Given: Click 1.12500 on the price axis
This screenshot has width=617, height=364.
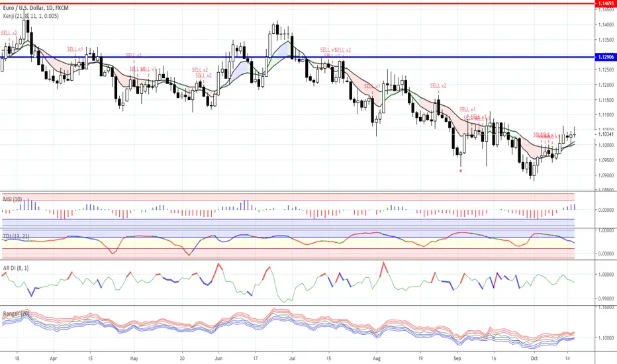Looking at the screenshot, I should (606, 69).
